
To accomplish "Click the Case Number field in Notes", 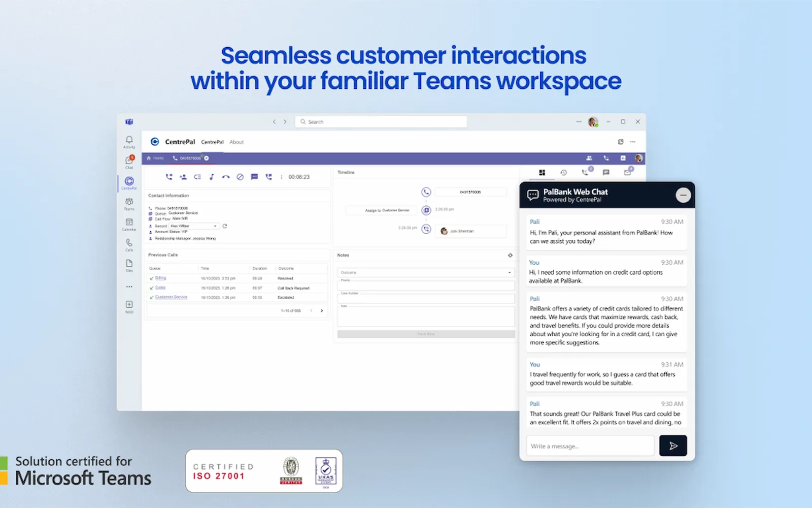I will 426,298.
